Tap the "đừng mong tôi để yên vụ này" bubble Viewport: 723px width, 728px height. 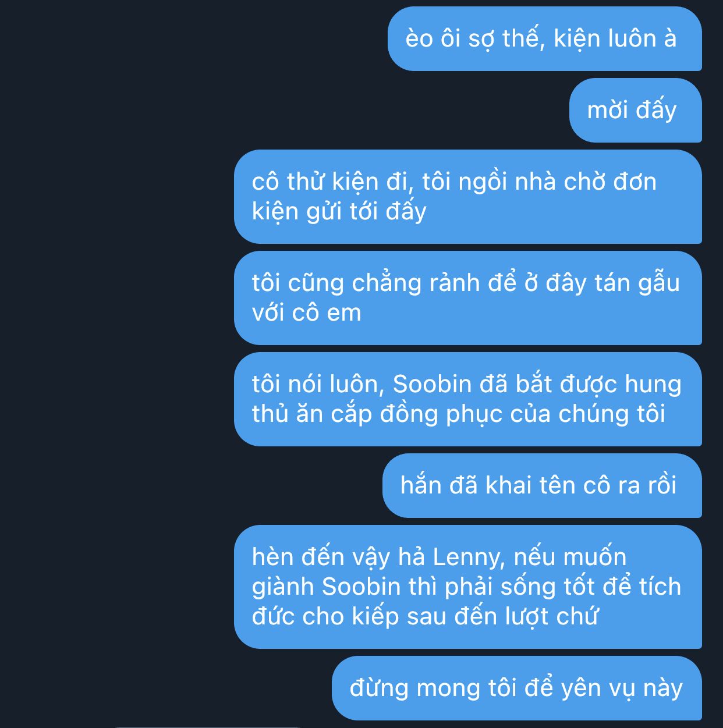(x=517, y=688)
